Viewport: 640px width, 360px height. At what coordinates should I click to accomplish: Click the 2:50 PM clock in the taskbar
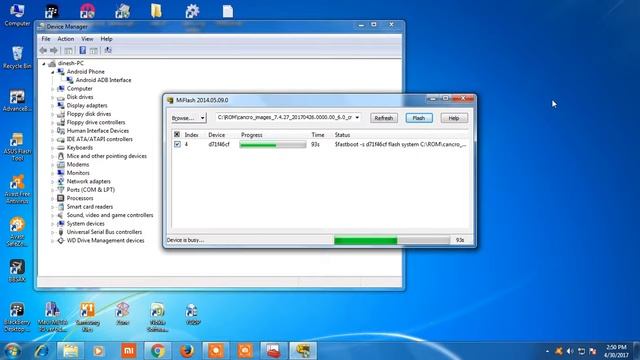(x=616, y=347)
